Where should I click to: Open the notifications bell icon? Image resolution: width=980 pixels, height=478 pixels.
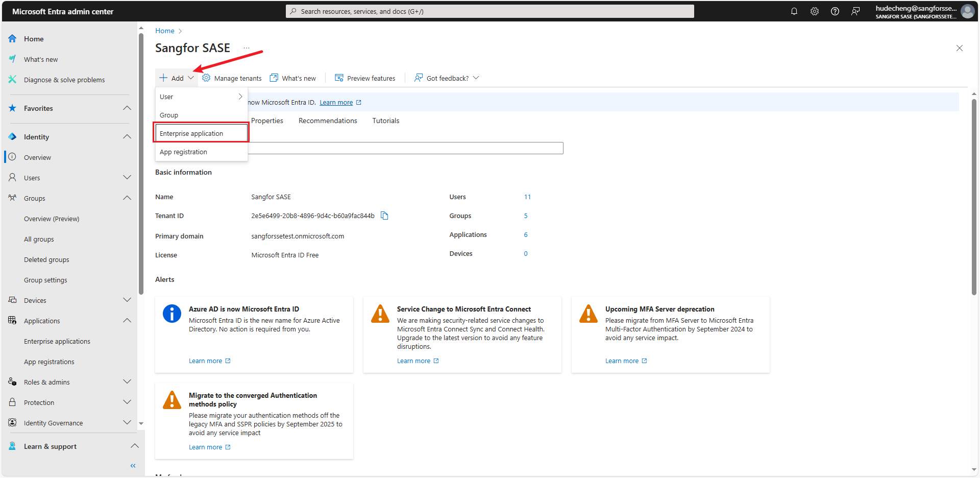[794, 11]
